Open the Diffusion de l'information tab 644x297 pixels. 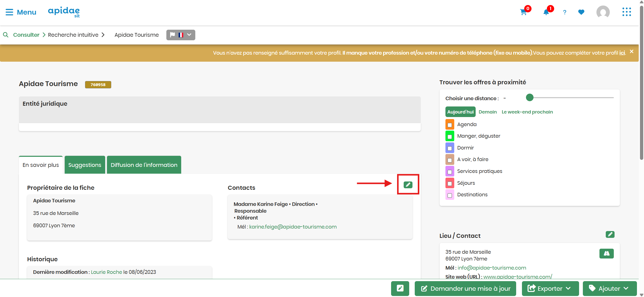144,165
